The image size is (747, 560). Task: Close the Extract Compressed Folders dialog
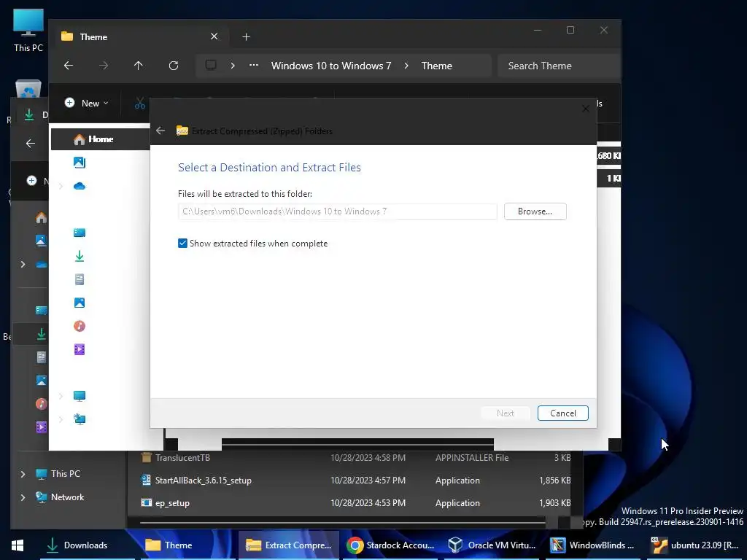586,109
